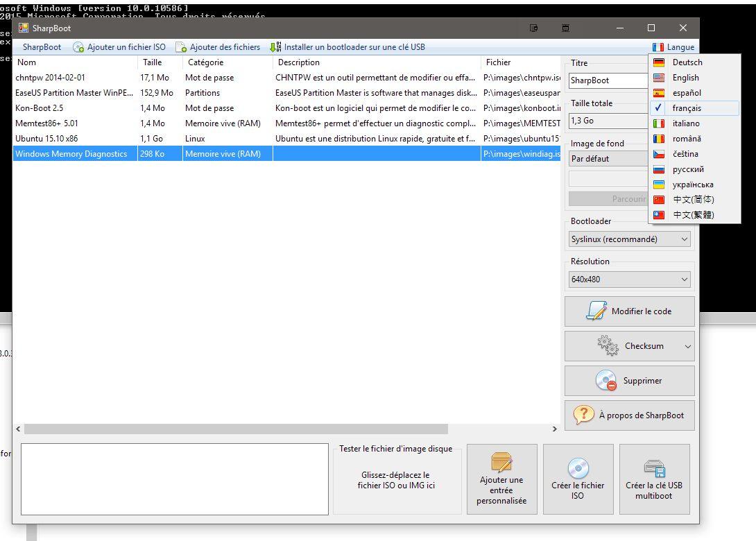This screenshot has height=541, width=756.
Task: Open the Bootloader Syslinux dropdown
Action: coord(630,239)
